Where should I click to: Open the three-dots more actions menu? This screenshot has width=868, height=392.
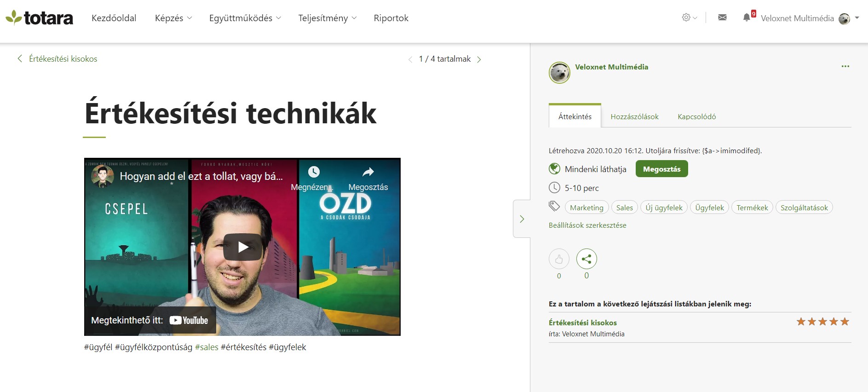(x=845, y=66)
